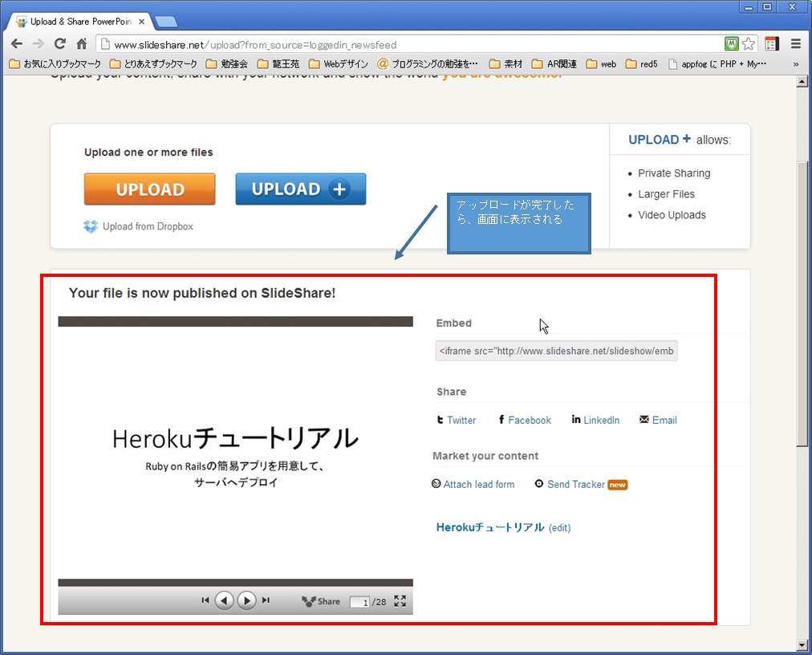Click the browser forward arrow
This screenshot has width=812, height=655.
pos(39,44)
